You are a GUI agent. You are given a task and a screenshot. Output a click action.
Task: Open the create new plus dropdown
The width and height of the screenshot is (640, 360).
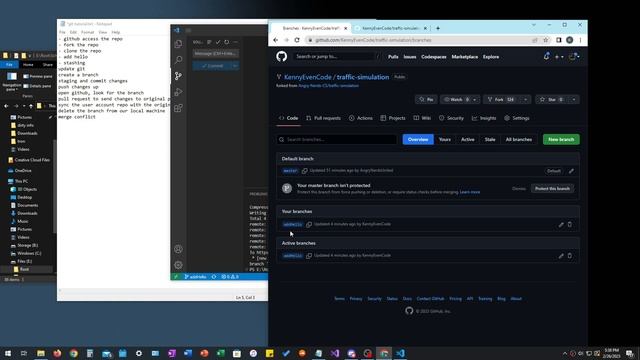[x=559, y=57]
